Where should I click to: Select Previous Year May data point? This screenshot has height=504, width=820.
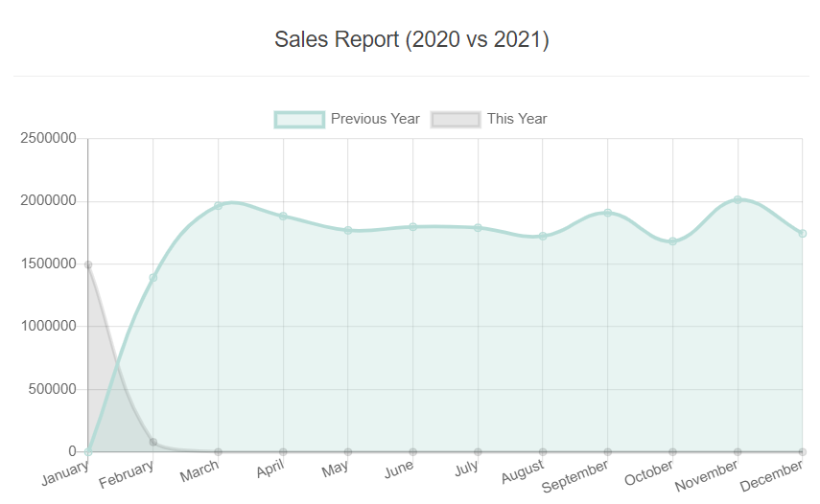pos(348,230)
